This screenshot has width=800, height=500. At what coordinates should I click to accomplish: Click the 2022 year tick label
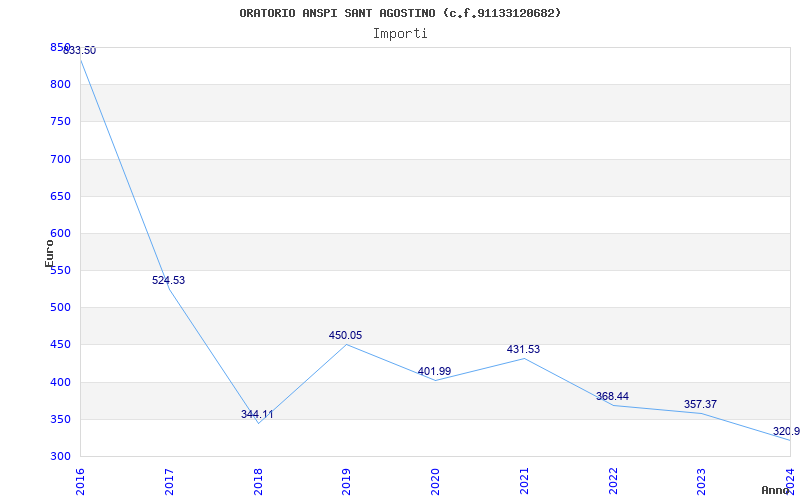[613, 481]
